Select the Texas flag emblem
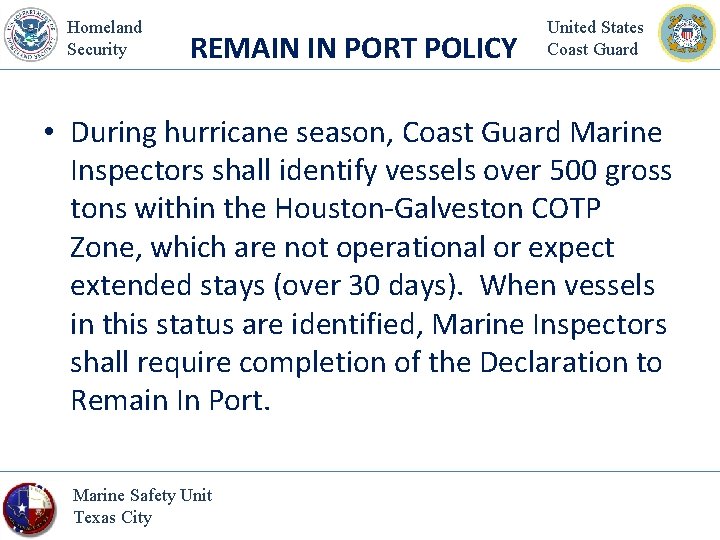This screenshot has height=540, width=720. pyautogui.click(x=29, y=509)
